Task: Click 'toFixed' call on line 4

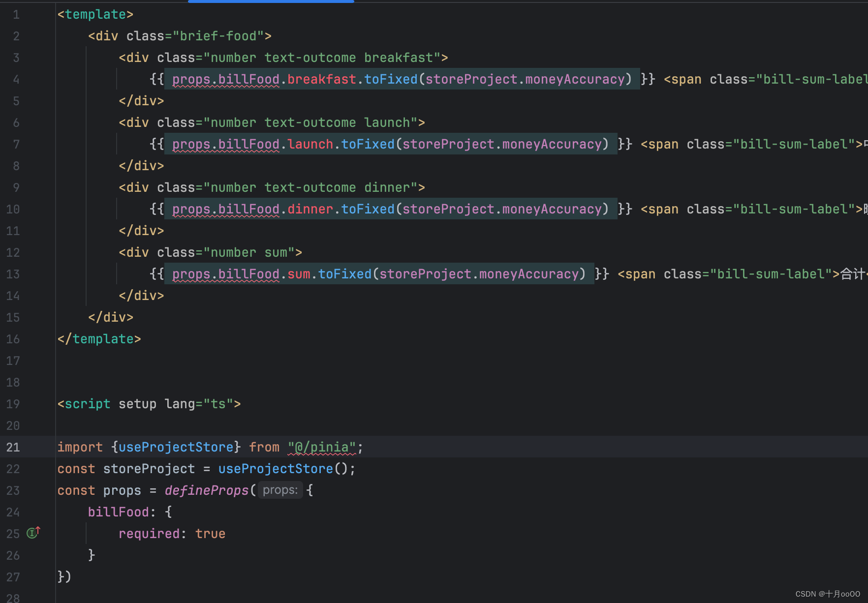Action: coord(391,79)
